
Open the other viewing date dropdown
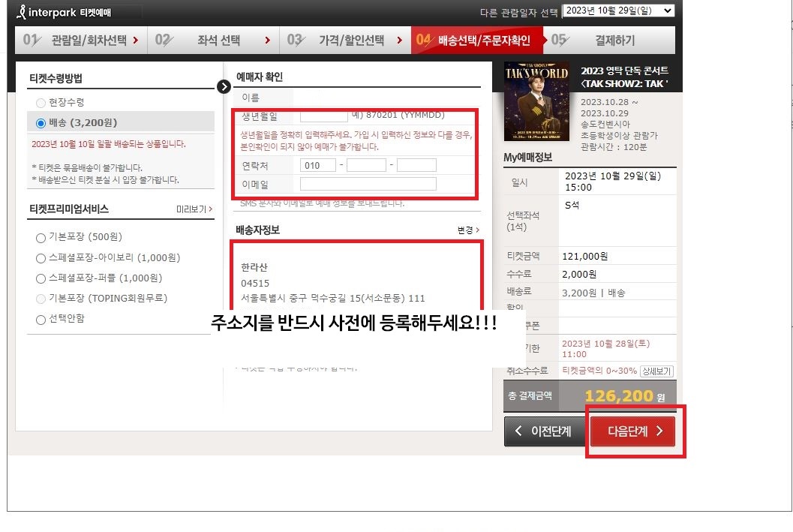coord(618,11)
